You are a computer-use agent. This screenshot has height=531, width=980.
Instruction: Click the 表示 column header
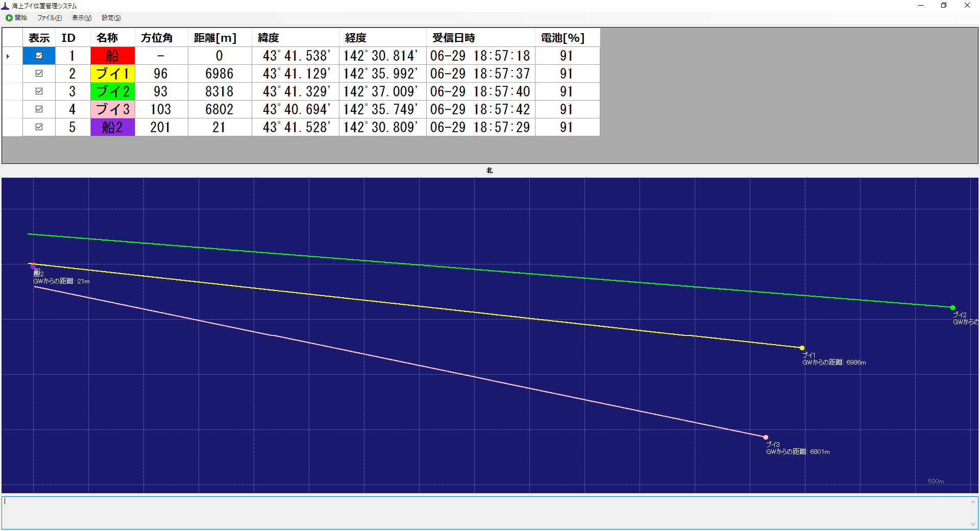(39, 38)
